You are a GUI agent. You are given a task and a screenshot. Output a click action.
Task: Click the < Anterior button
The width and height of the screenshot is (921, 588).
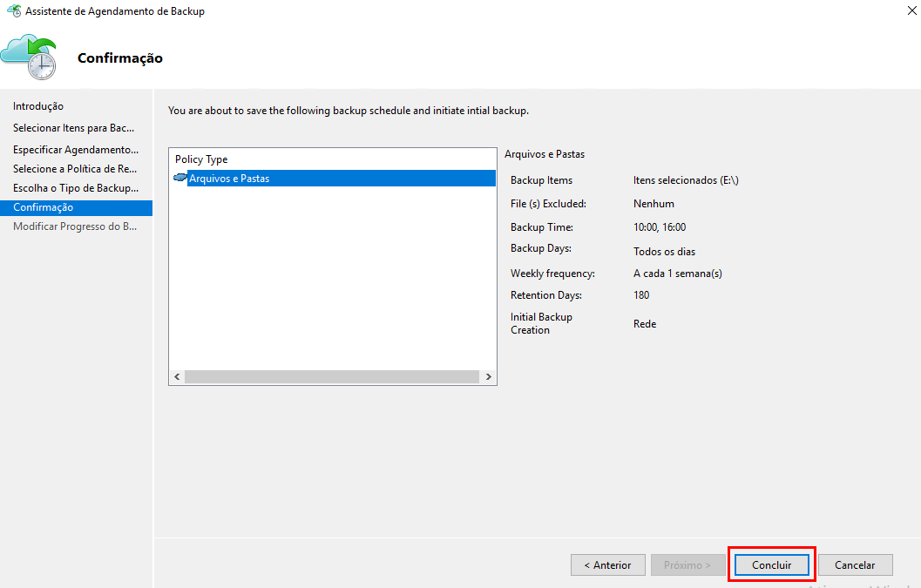[x=608, y=565]
